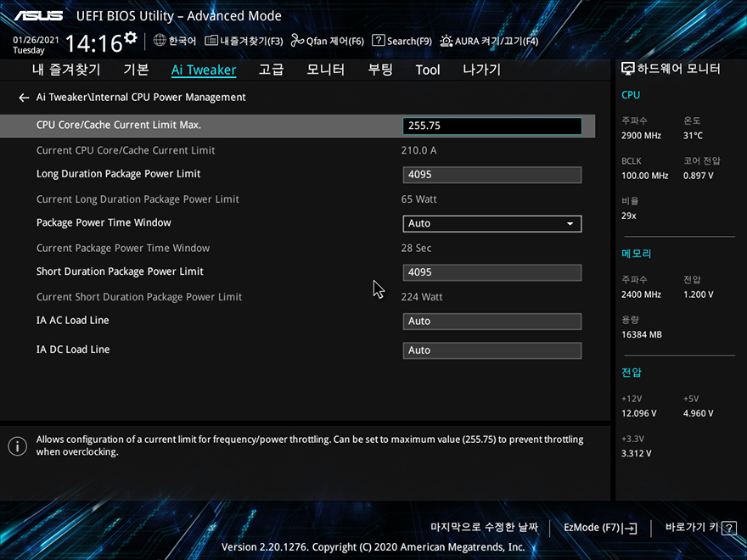Select CPU Core/Cache Current Limit Max. label

(x=119, y=126)
